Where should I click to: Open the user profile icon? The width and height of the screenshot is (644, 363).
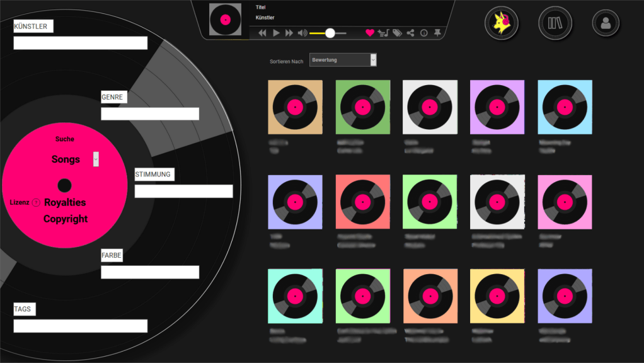tap(606, 23)
